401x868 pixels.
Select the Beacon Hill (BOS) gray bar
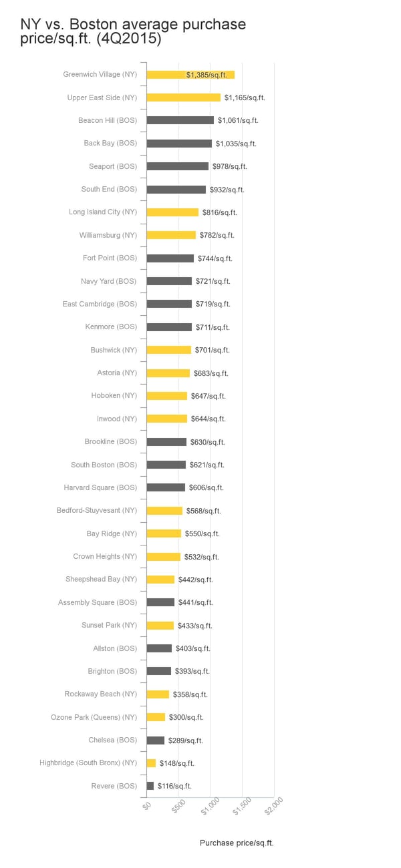tap(180, 120)
